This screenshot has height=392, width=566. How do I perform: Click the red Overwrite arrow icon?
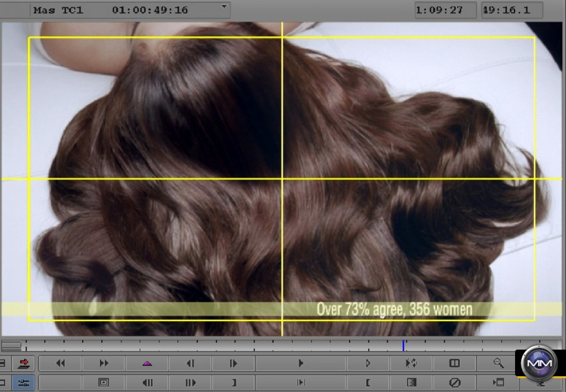click(x=23, y=363)
